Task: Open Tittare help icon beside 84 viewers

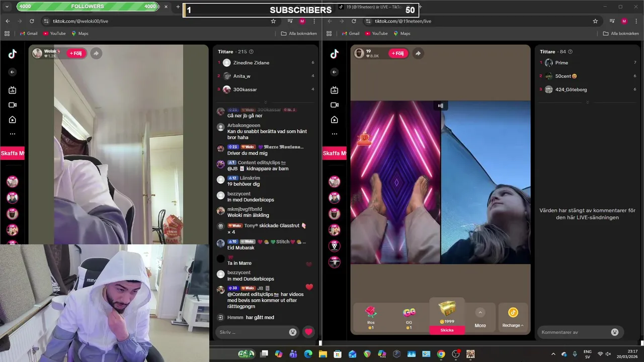Action: point(570,52)
